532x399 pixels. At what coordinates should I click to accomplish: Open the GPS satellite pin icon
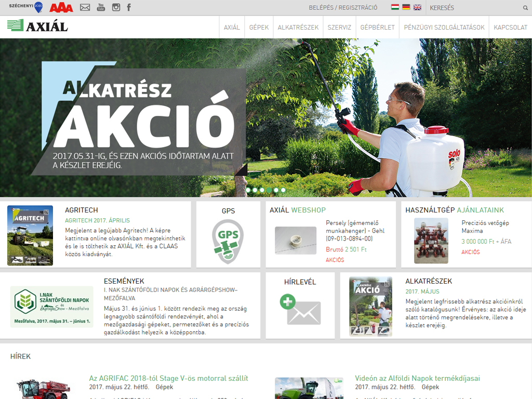(x=228, y=241)
